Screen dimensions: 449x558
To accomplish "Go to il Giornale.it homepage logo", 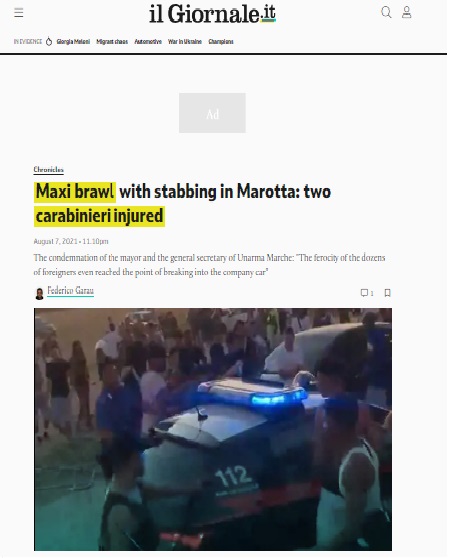I will coord(212,15).
